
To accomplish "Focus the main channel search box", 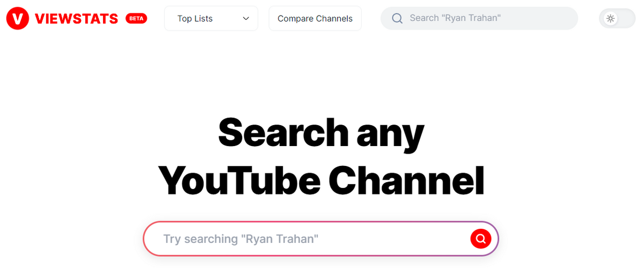I will pos(321,238).
